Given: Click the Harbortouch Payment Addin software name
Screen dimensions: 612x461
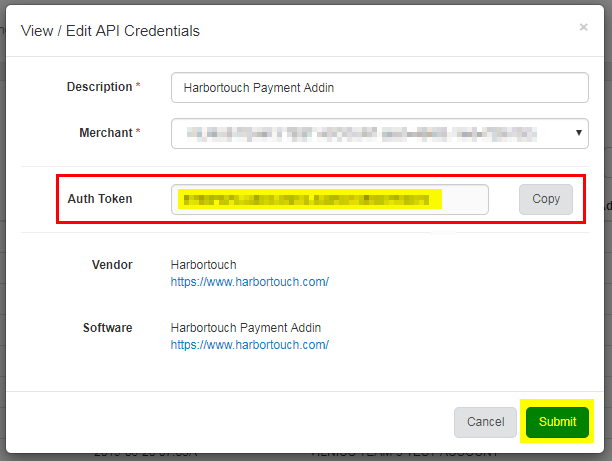Looking at the screenshot, I should (246, 328).
